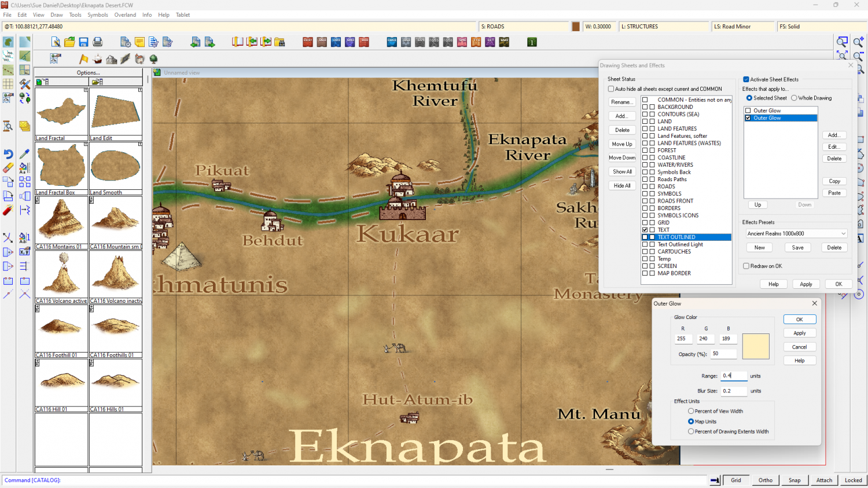Click the eyedropper tool icon

[x=24, y=154]
